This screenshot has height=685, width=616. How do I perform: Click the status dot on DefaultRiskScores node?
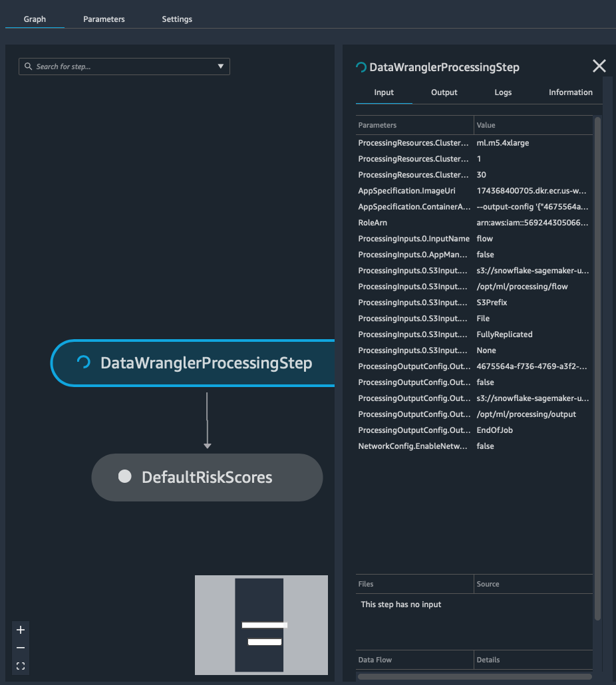pos(124,477)
